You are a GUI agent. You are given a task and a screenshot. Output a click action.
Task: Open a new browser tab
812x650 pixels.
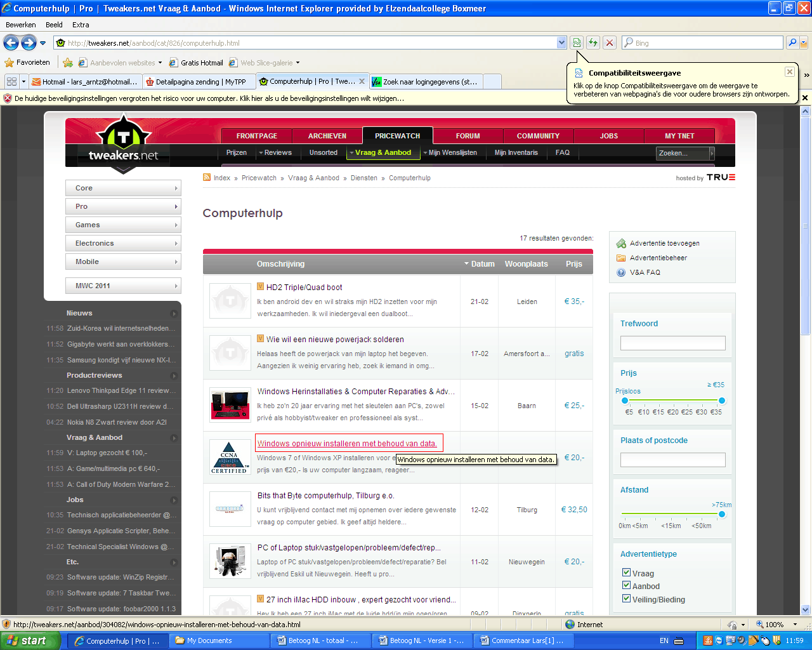(x=492, y=82)
